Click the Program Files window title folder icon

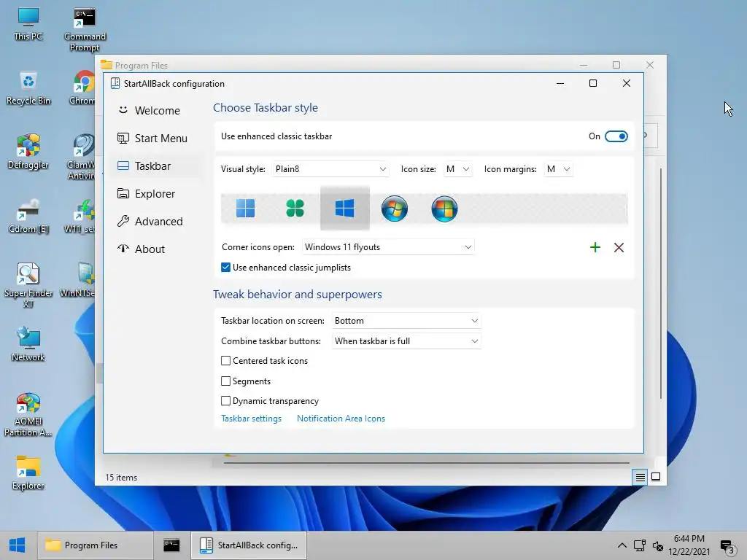click(107, 65)
